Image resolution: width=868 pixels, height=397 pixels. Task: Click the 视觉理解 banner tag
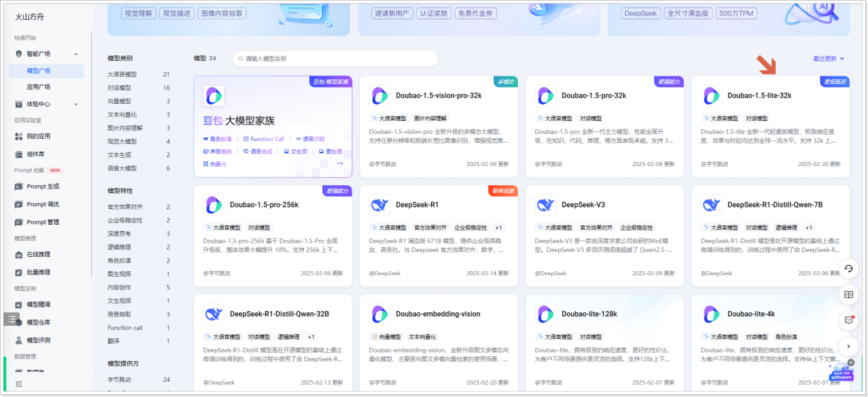(x=137, y=13)
